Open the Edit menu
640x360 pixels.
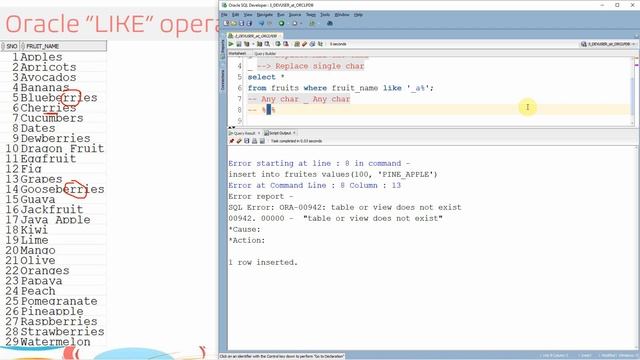pyautogui.click(x=236, y=15)
